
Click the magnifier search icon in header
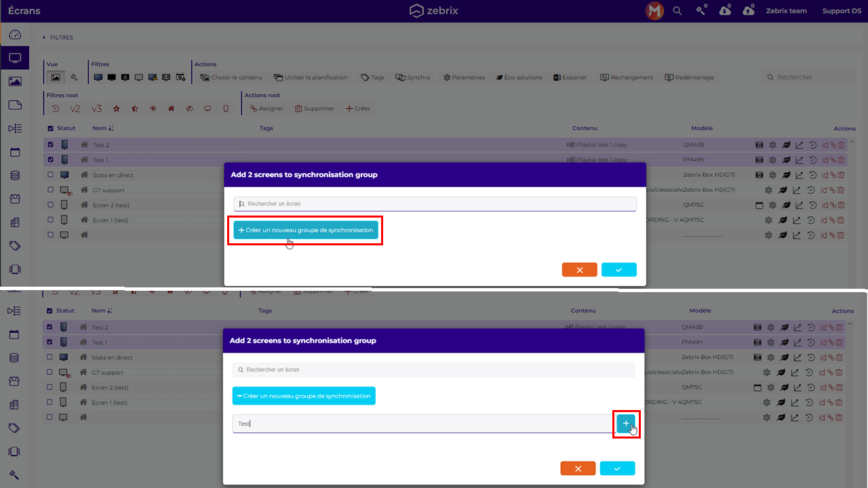point(677,11)
